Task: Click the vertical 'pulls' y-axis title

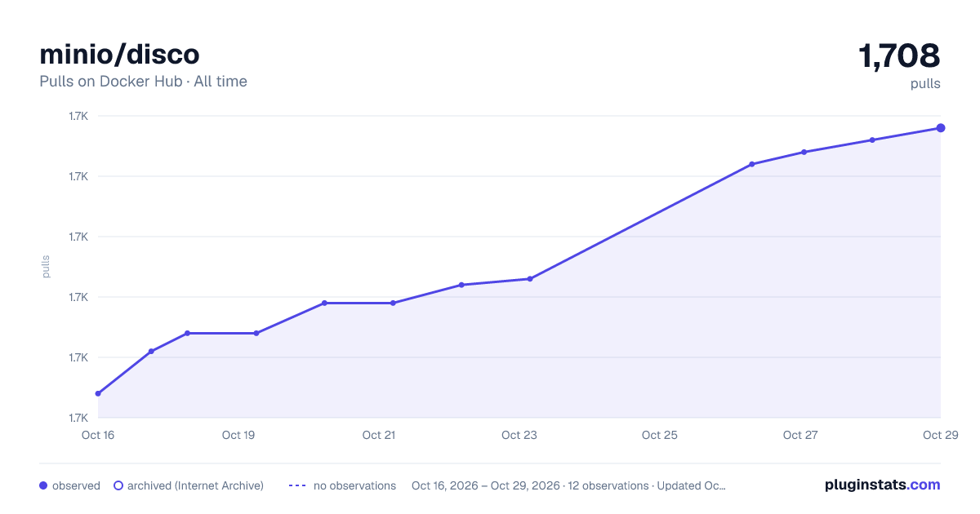Action: coord(46,267)
